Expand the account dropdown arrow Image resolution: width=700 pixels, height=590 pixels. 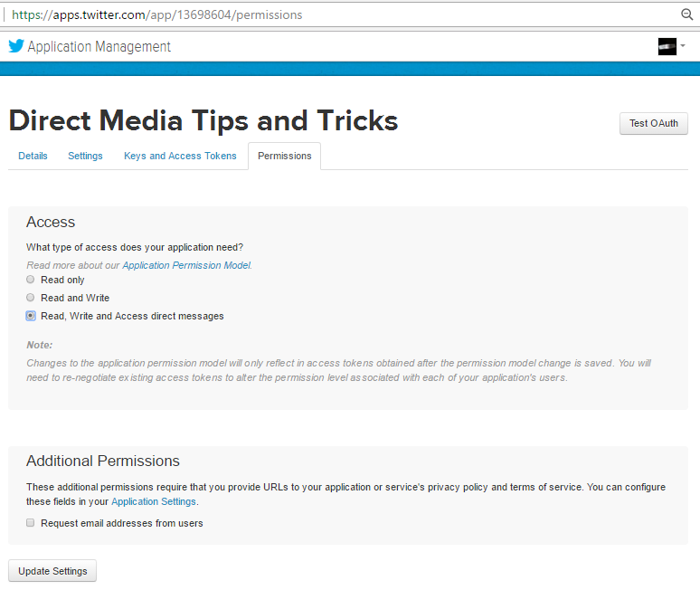(683, 45)
